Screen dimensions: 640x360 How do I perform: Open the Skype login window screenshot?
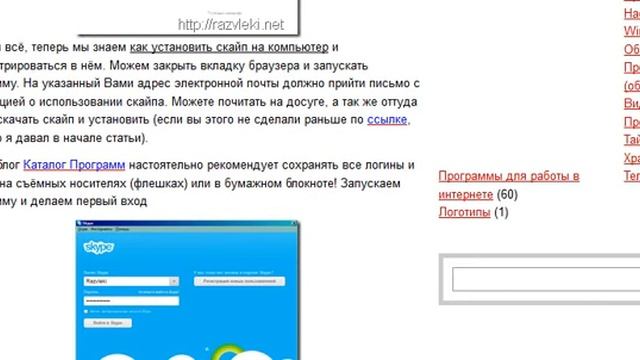pos(188,290)
